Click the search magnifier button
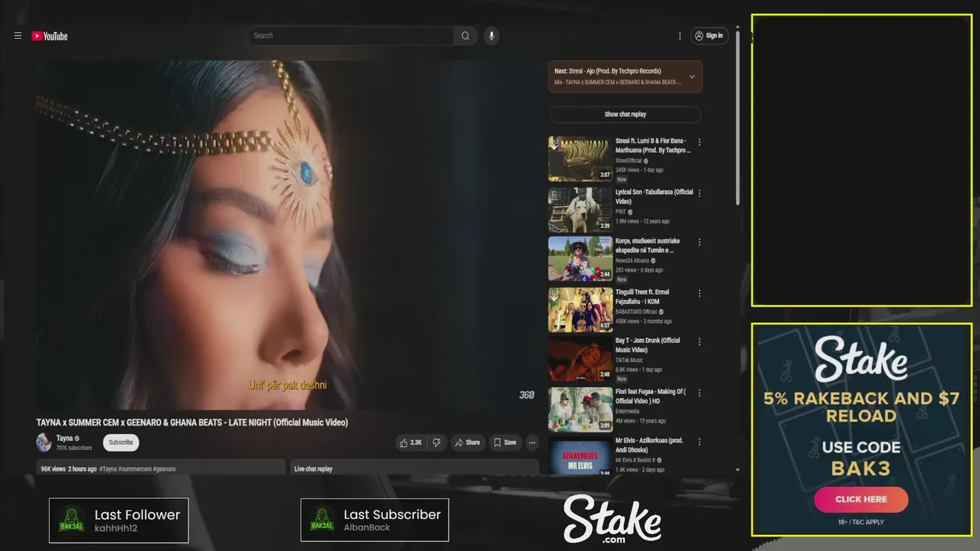The image size is (980, 551). pos(465,36)
